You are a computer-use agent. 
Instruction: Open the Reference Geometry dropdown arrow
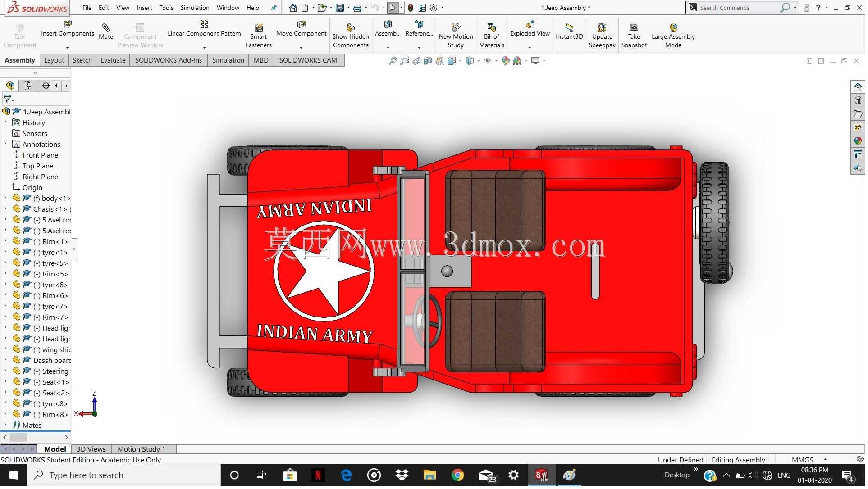click(419, 48)
